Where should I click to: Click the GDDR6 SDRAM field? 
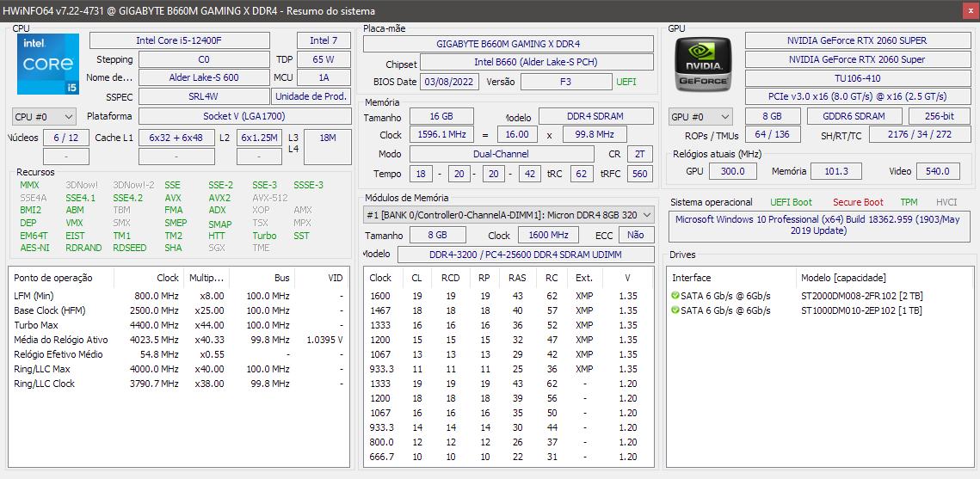(x=854, y=116)
